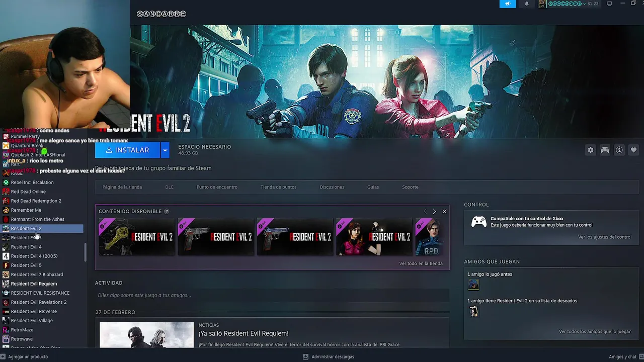The width and height of the screenshot is (644, 362).
Task: Open the notifications bell
Action: pyautogui.click(x=527, y=4)
